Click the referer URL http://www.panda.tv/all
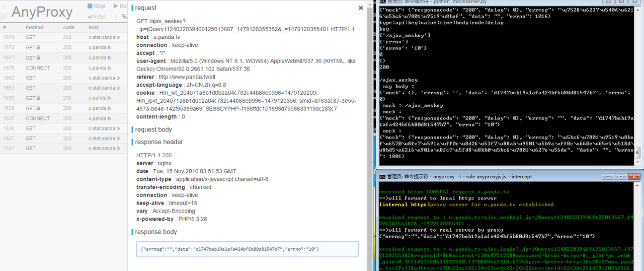The height and width of the screenshot is (271, 644). pyautogui.click(x=187, y=77)
